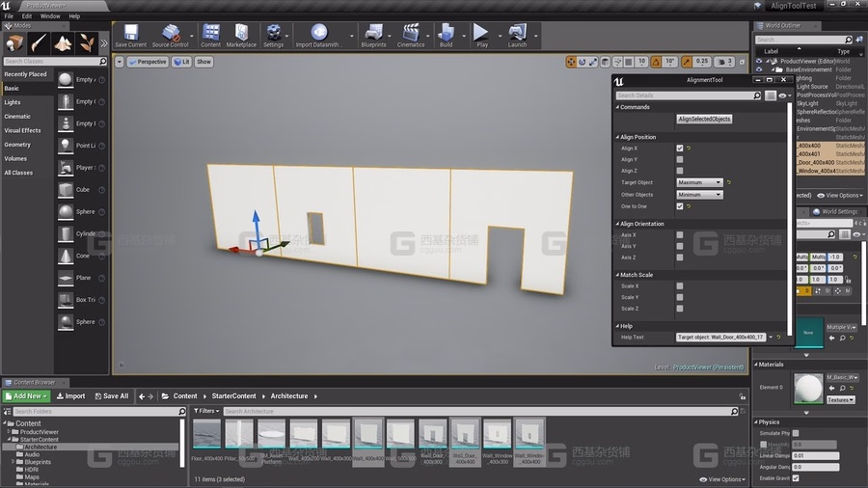Open the Other Objects Minimum dropdown
The image size is (868, 488).
click(x=699, y=195)
